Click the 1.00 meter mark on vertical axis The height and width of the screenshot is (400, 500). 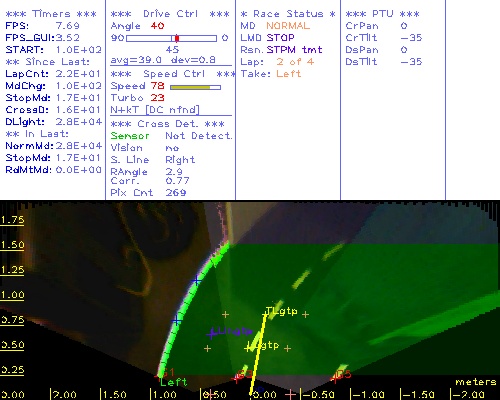point(12,295)
